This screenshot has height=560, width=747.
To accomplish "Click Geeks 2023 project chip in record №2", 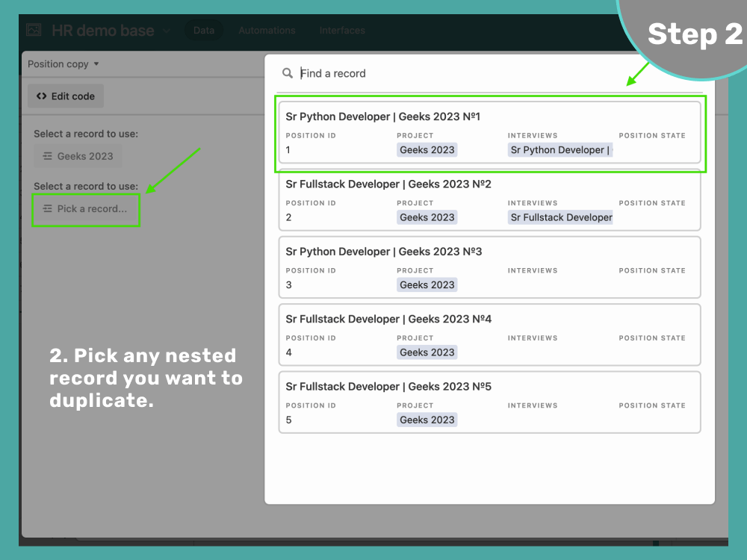I will pos(427,217).
